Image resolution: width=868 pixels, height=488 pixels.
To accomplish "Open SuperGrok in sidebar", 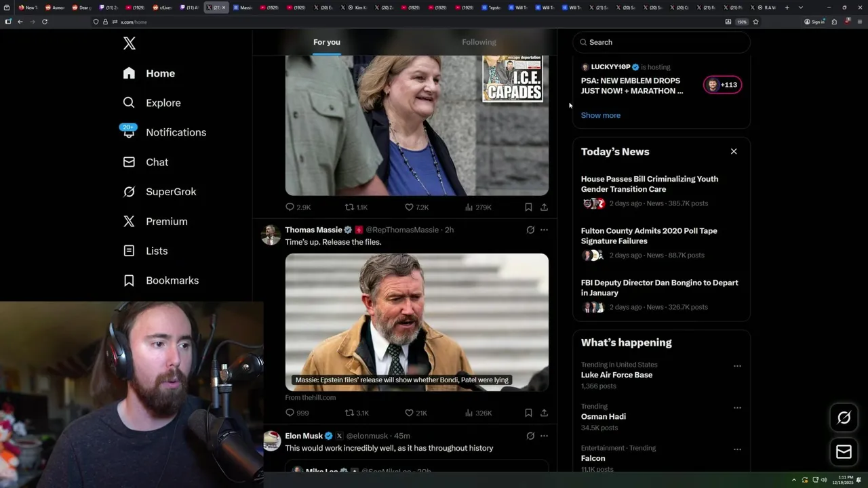I will [160, 192].
